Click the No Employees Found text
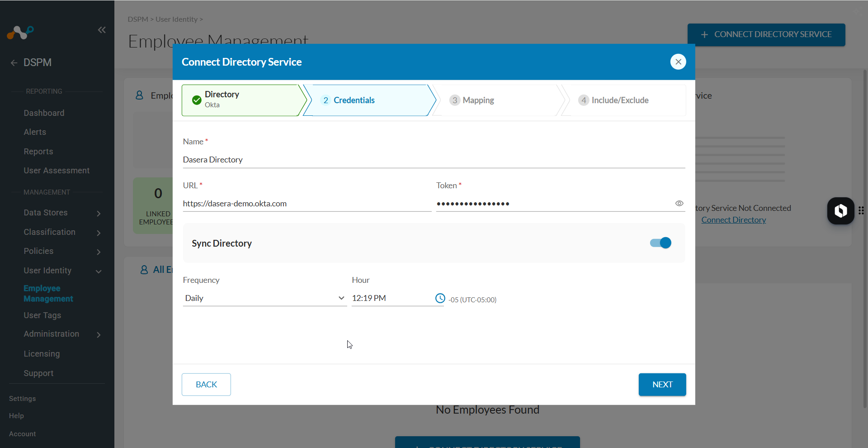The width and height of the screenshot is (868, 448). 487,410
